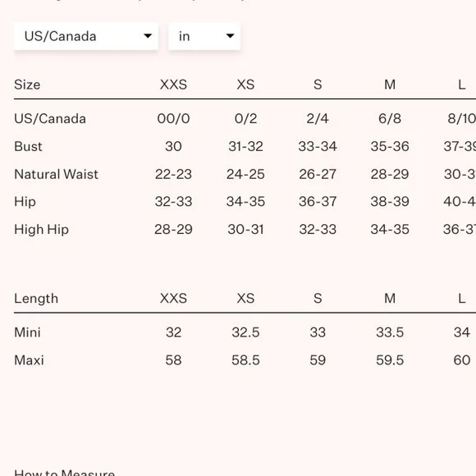476x476 pixels.
Task: Open the 'in' unit dropdown
Action: [204, 36]
